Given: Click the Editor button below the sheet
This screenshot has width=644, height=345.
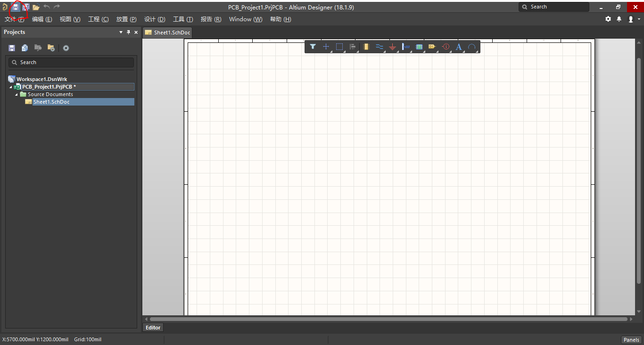Looking at the screenshot, I should click(152, 327).
